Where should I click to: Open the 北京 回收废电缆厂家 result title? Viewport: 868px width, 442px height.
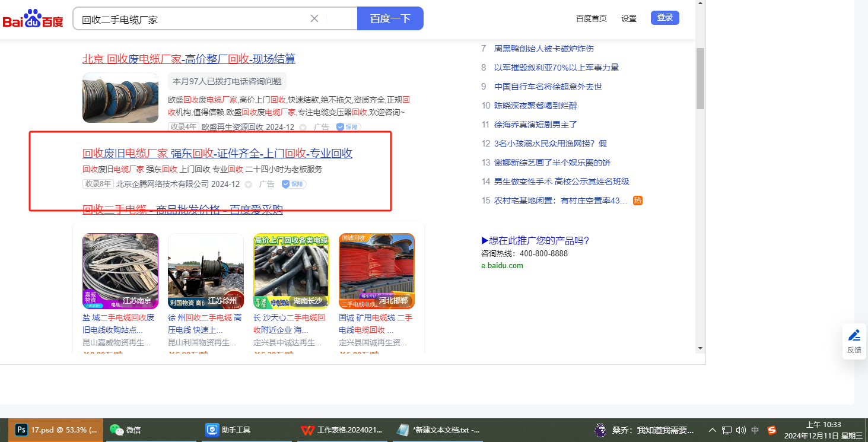click(x=189, y=59)
